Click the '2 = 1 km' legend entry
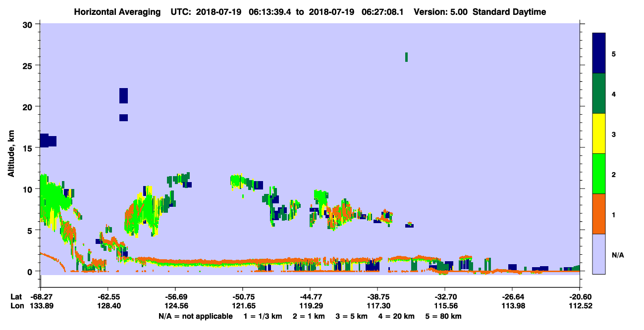This screenshot has width=644, height=330. (310, 316)
